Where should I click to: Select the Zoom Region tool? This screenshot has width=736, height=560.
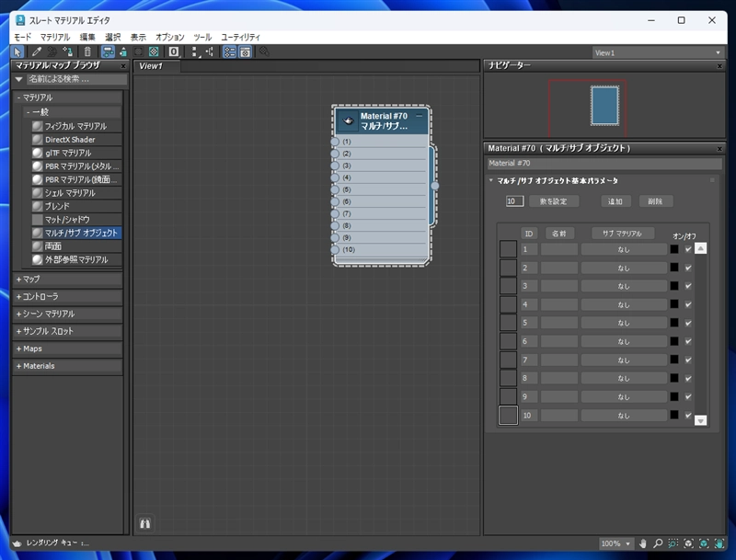pos(673,543)
